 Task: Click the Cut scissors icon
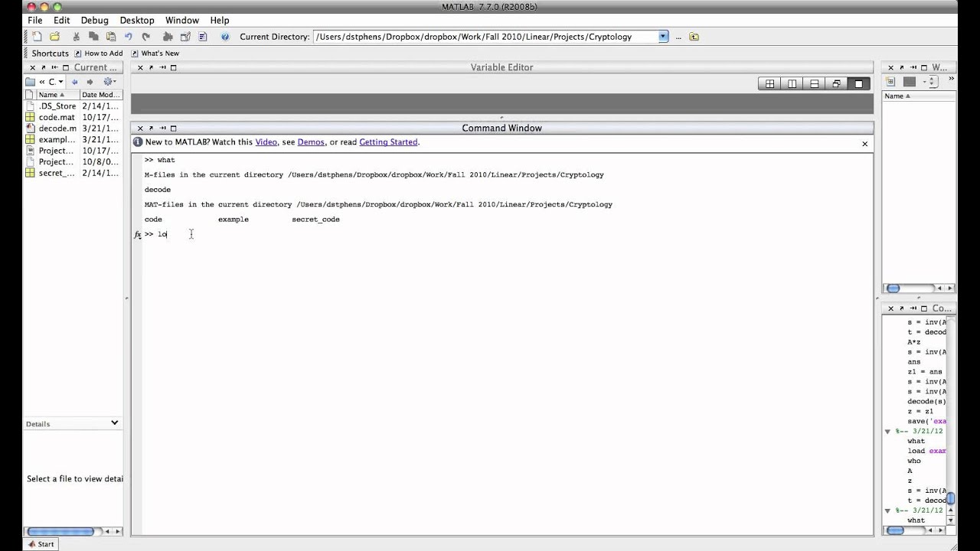point(76,37)
